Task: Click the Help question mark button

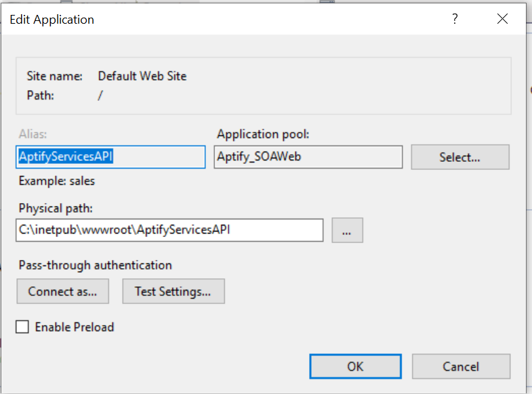Action: [x=455, y=19]
